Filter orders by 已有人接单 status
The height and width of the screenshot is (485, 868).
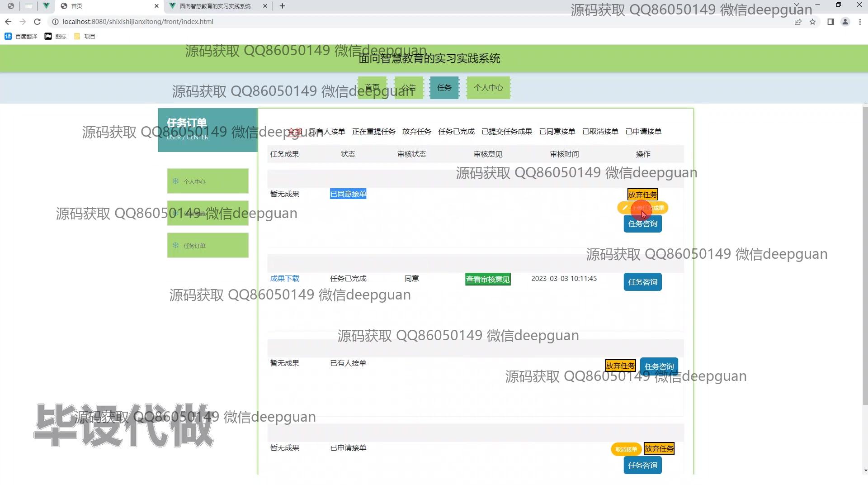tap(327, 132)
